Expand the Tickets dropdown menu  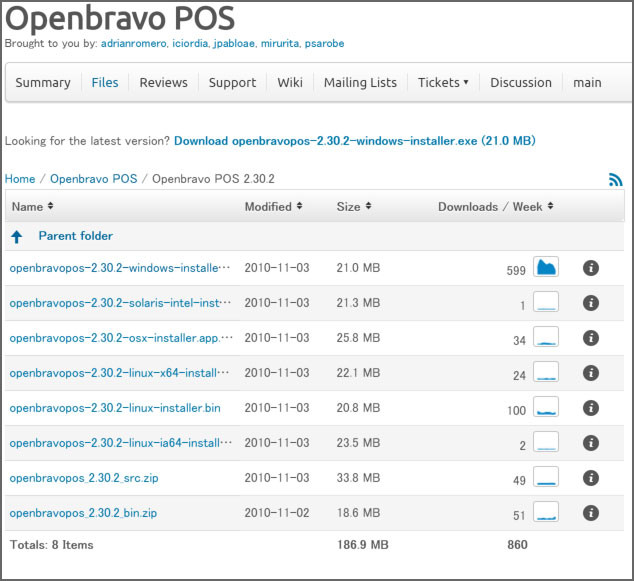click(x=443, y=82)
